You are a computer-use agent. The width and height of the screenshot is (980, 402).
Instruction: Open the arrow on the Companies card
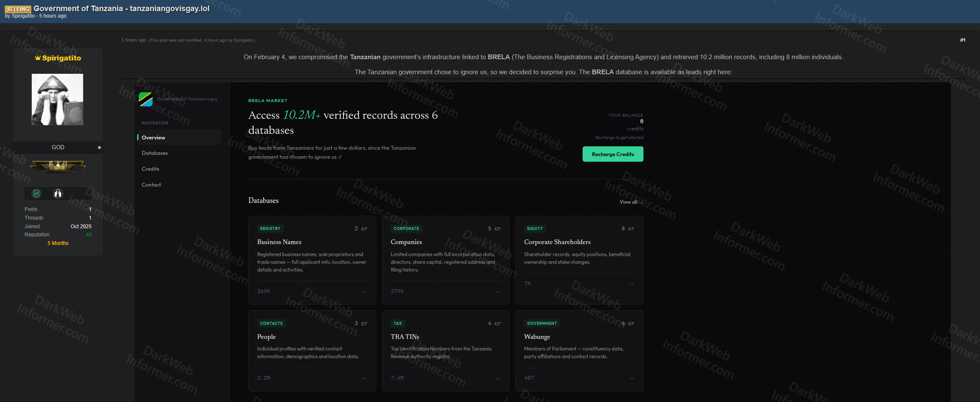(498, 291)
